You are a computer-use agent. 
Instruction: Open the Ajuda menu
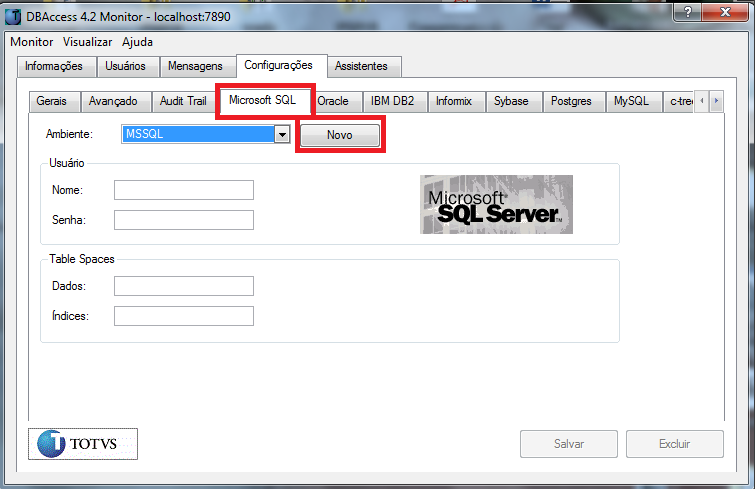pyautogui.click(x=137, y=42)
